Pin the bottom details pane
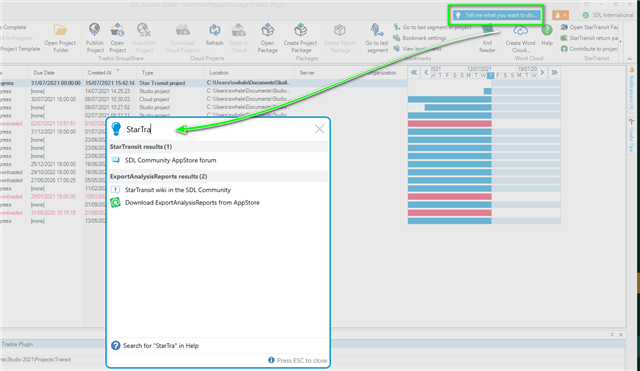The height and width of the screenshot is (371, 640). [x=612, y=335]
